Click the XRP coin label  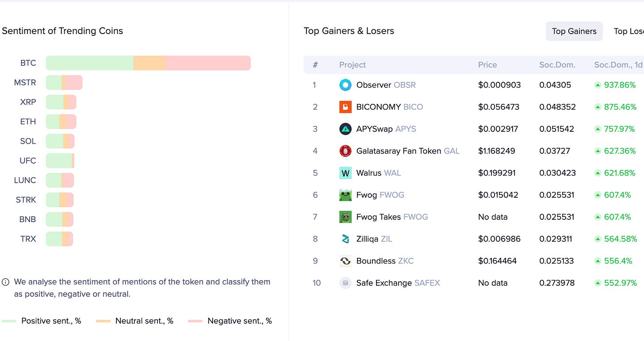(28, 102)
